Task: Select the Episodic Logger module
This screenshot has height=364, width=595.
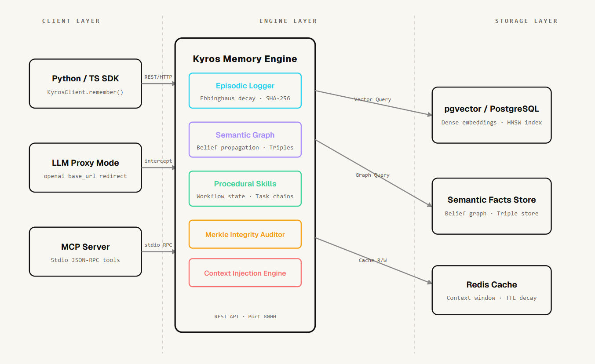Action: (245, 91)
